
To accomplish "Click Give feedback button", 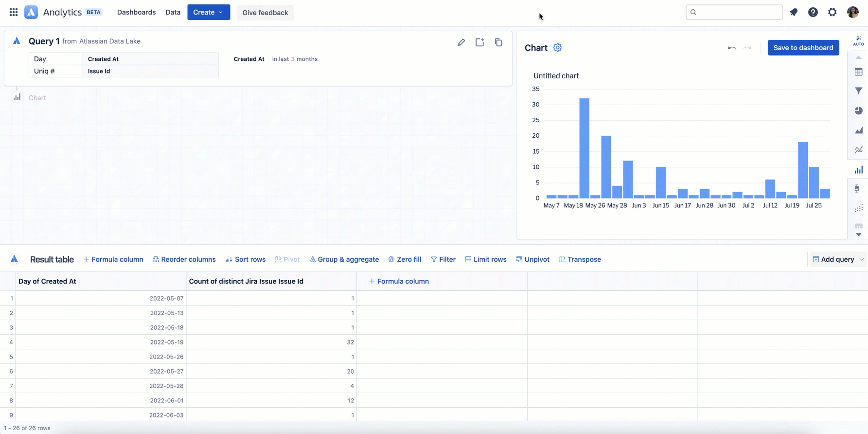I will point(265,13).
